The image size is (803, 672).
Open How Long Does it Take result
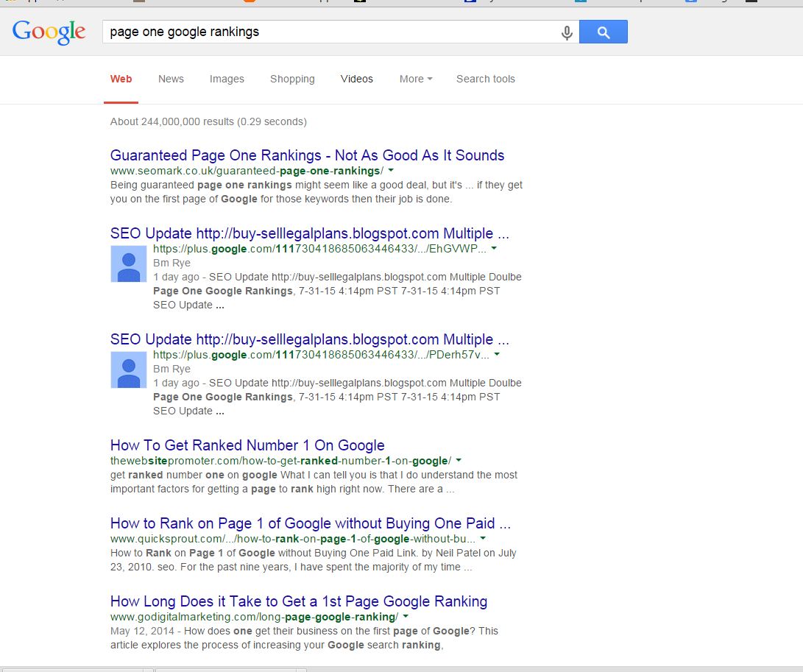pos(299,601)
